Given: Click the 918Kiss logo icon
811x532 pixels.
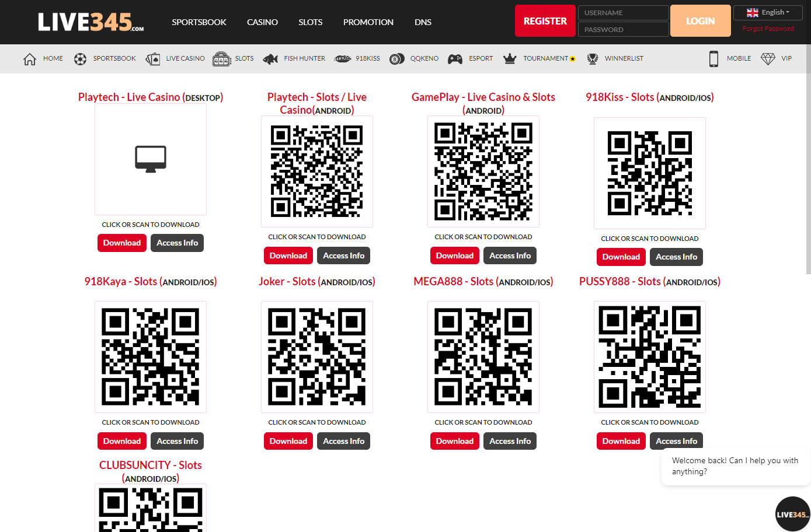Looking at the screenshot, I should 343,59.
